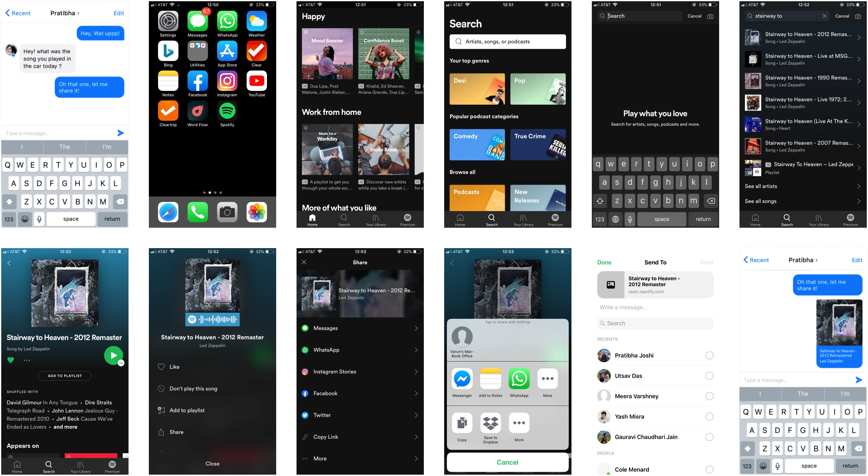Image resolution: width=868 pixels, height=476 pixels.
Task: Open the Weather app
Action: (x=257, y=21)
